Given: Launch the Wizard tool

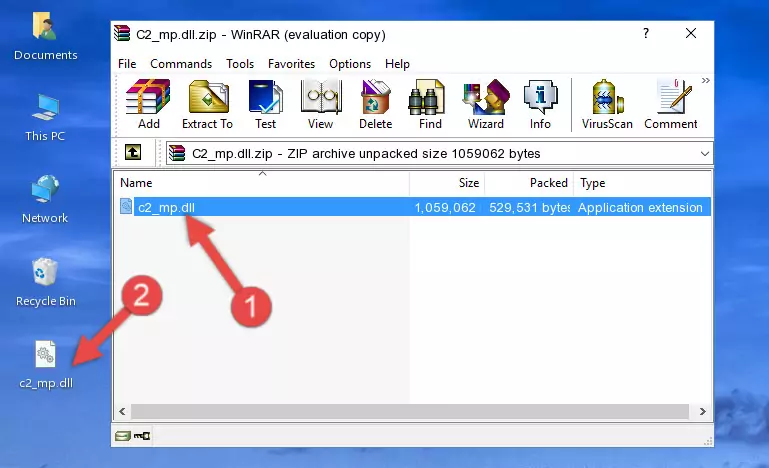Looking at the screenshot, I should 486,104.
